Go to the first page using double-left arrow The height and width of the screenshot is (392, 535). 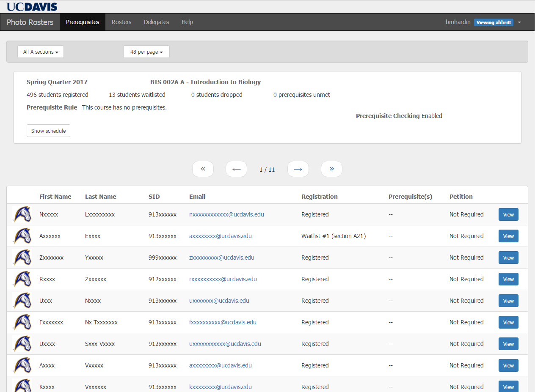[x=203, y=169]
